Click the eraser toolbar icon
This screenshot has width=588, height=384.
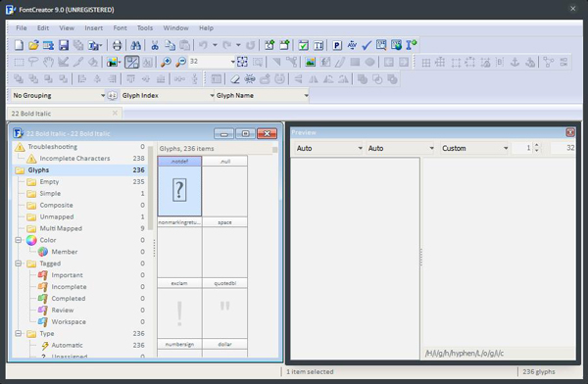click(235, 79)
